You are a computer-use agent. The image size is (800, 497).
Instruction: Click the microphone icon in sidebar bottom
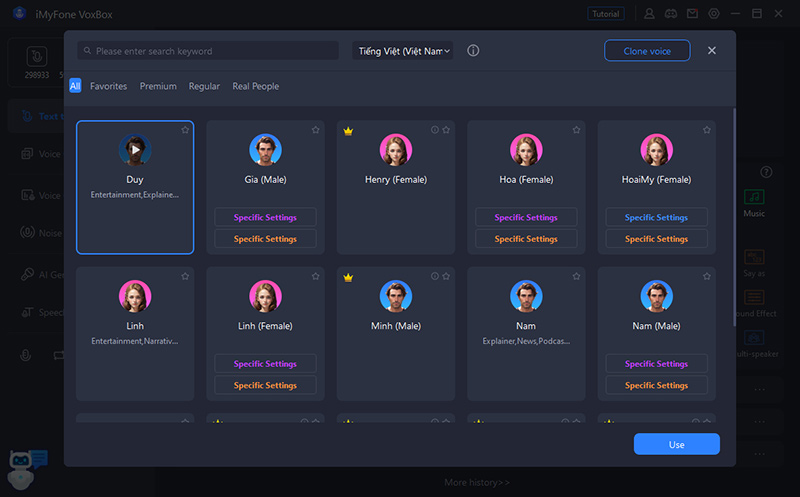[26, 355]
